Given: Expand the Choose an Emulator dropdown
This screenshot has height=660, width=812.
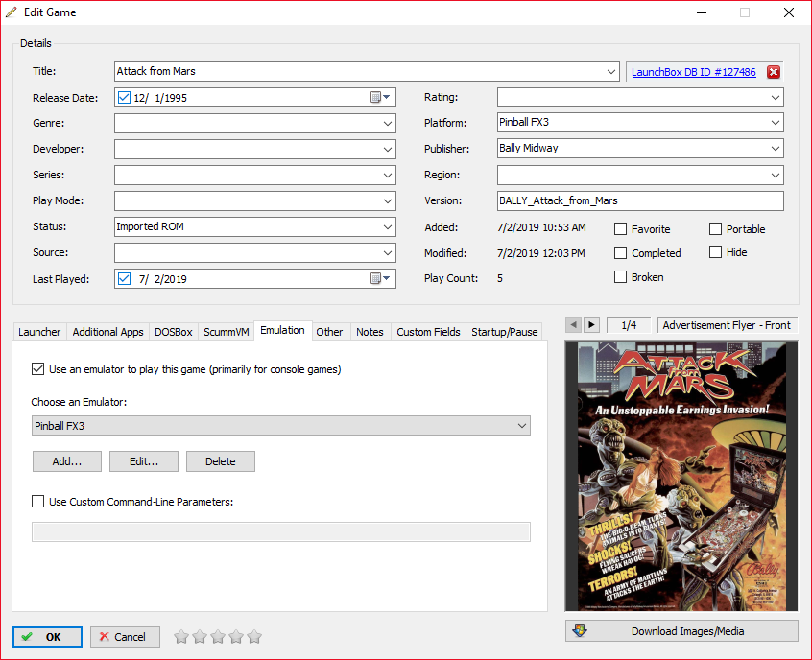Looking at the screenshot, I should 522,426.
